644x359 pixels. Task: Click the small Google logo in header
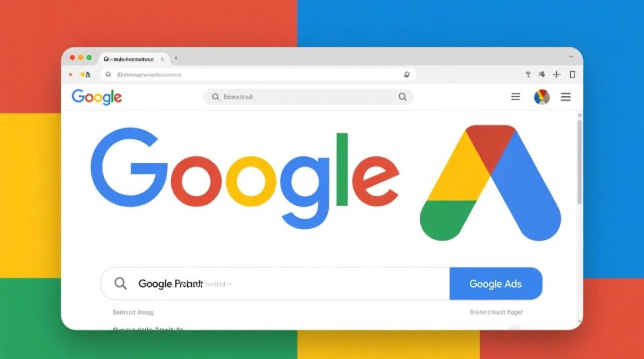tap(97, 97)
